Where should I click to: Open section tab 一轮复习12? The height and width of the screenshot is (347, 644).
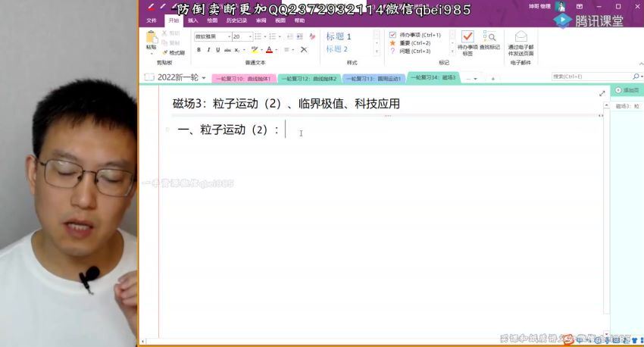coord(309,79)
